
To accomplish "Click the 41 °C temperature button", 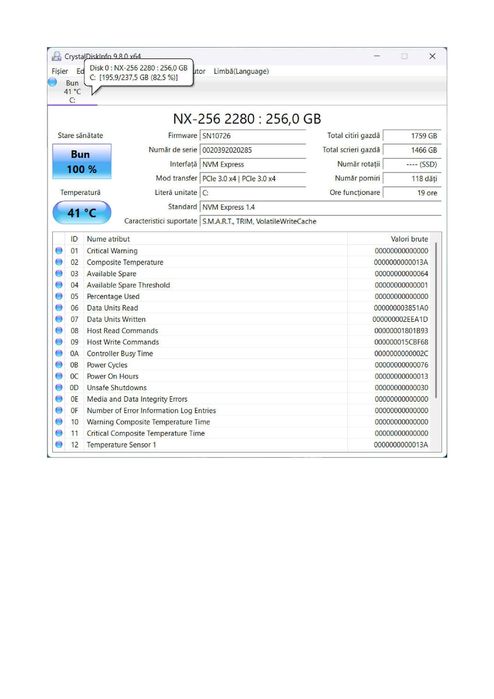I will point(82,213).
